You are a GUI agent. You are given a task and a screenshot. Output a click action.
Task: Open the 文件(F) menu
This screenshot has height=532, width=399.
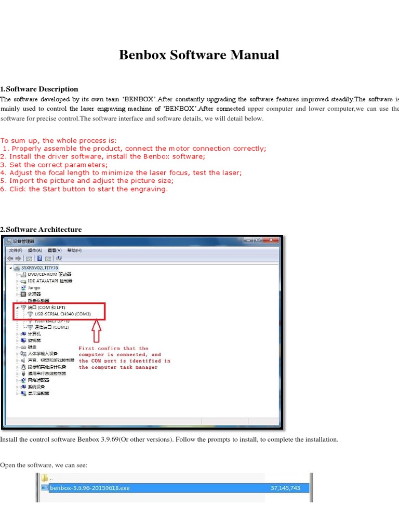[x=16, y=250]
